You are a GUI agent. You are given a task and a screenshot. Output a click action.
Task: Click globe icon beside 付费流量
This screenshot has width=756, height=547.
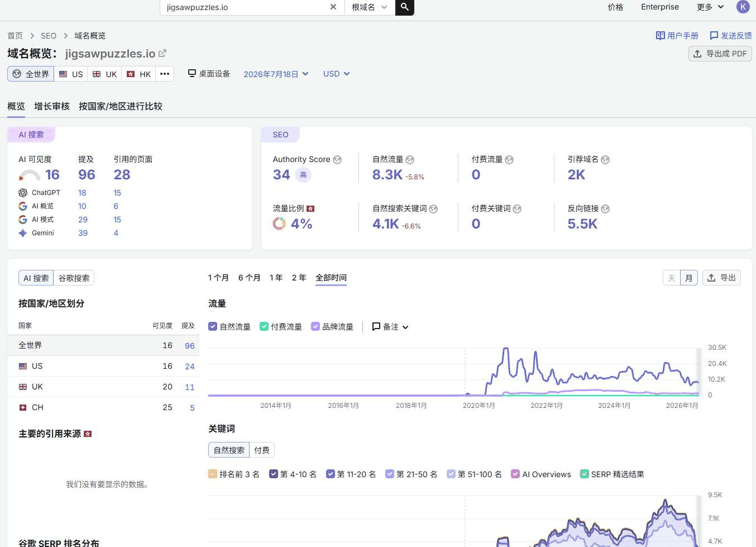(509, 160)
